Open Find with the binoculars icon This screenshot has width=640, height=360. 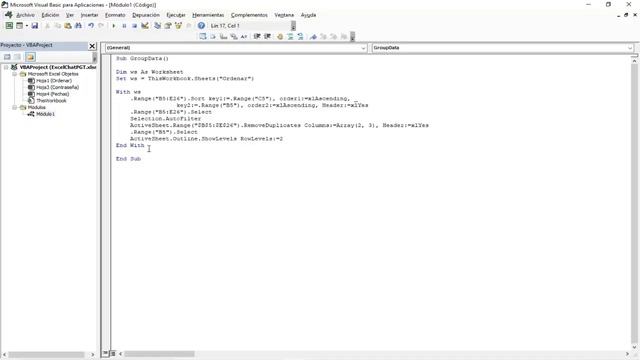[x=78, y=26]
